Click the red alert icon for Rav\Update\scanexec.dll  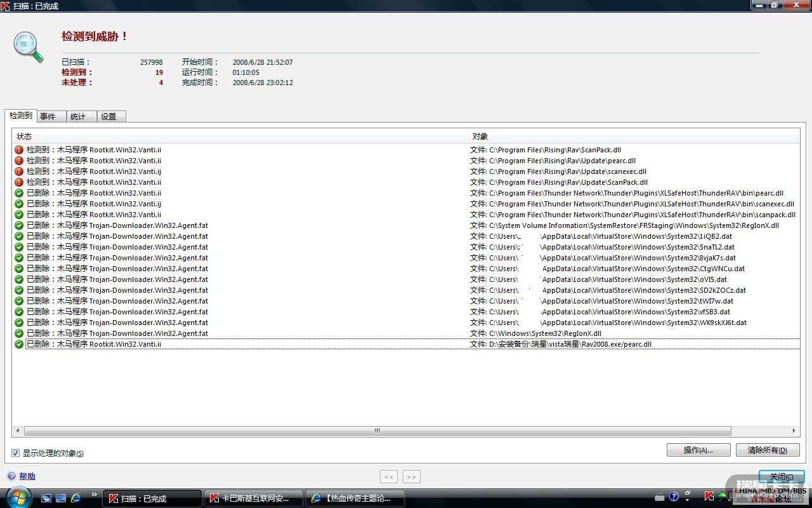click(19, 171)
